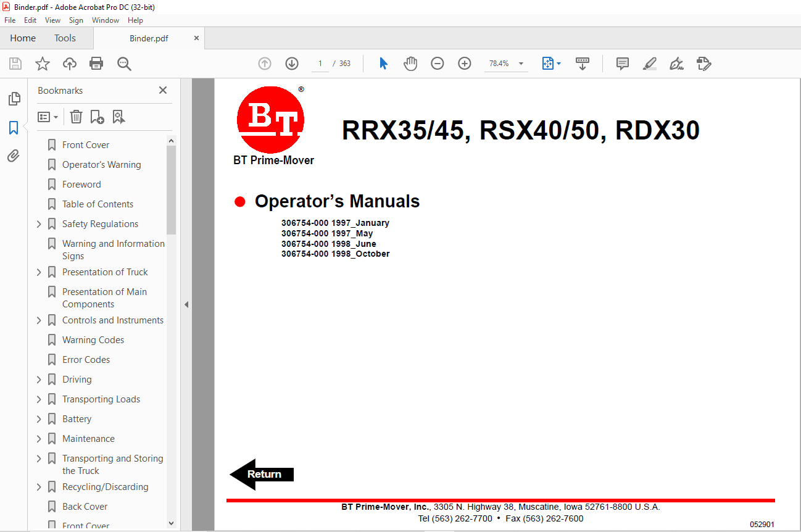Delete the selected bookmark with the trash icon
This screenshot has width=801, height=532.
(76, 117)
